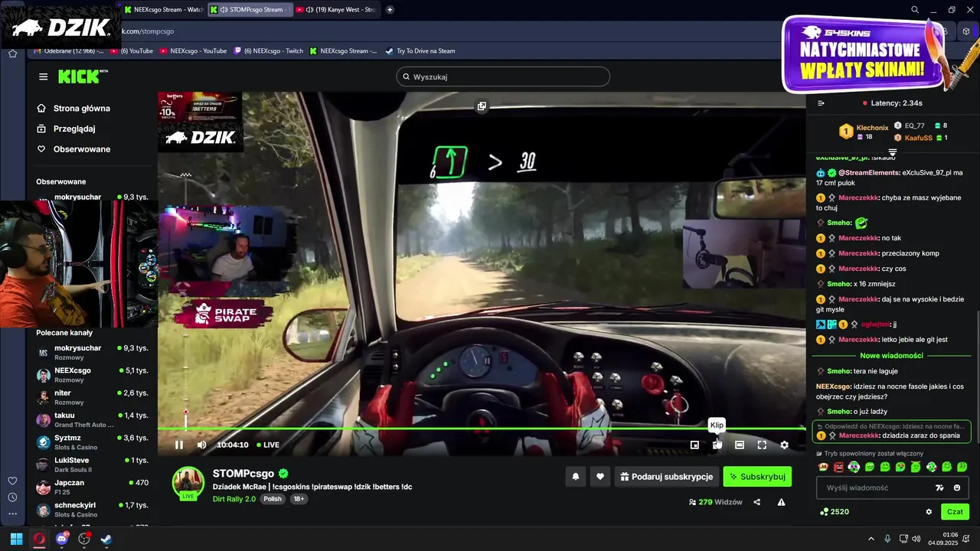The image size is (980, 551).
Task: Open OBS from taskbar
Action: tap(84, 539)
